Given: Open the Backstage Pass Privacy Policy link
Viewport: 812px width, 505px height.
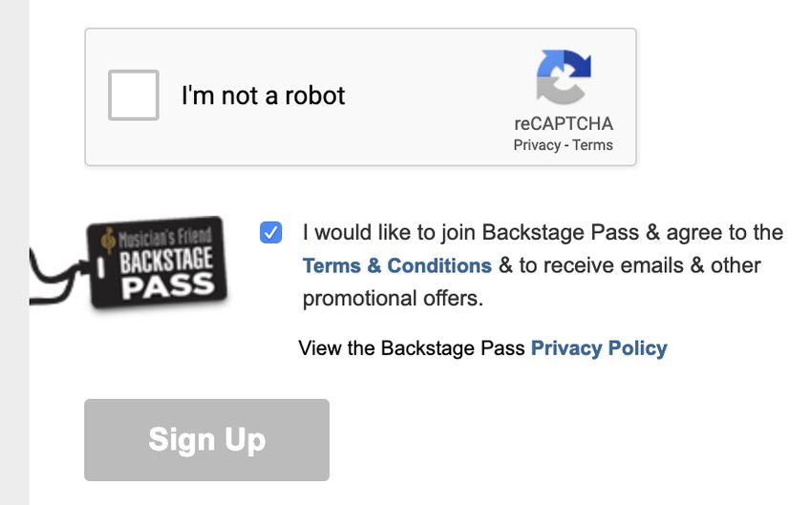Looking at the screenshot, I should [599, 348].
